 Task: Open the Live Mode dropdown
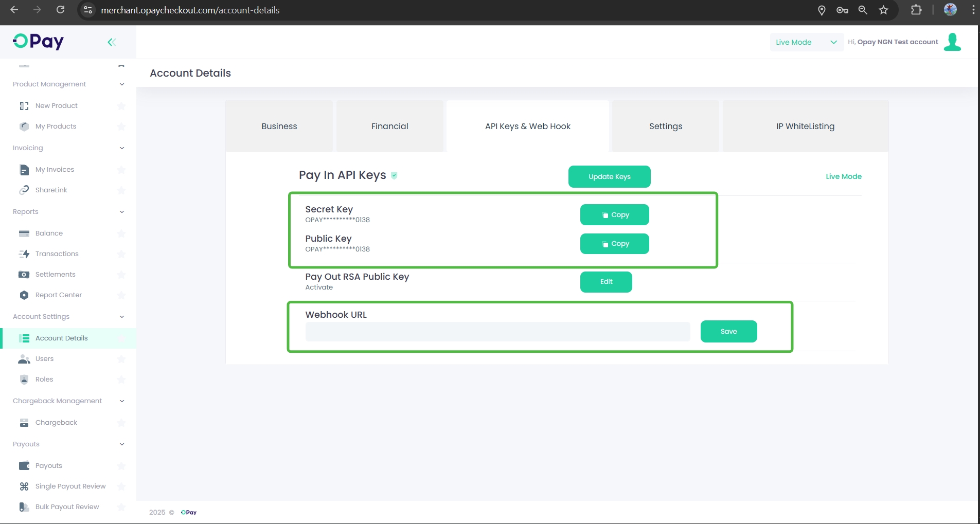pos(806,42)
